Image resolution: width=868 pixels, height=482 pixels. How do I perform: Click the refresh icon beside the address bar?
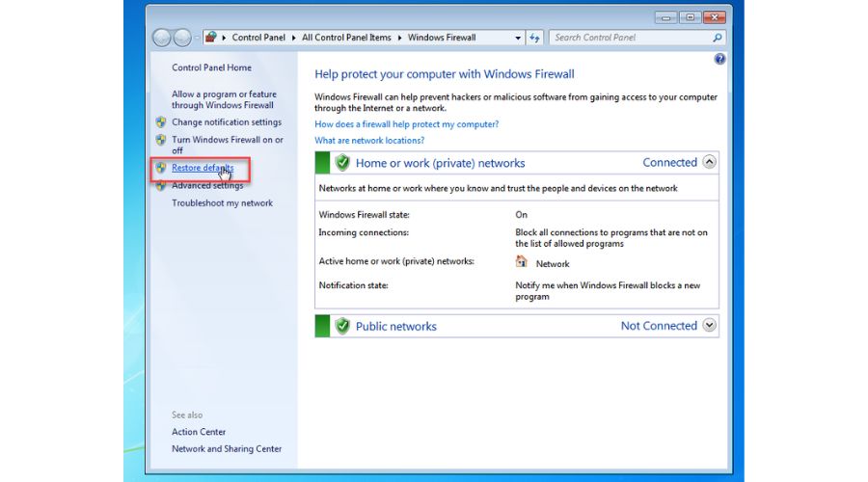tap(534, 38)
